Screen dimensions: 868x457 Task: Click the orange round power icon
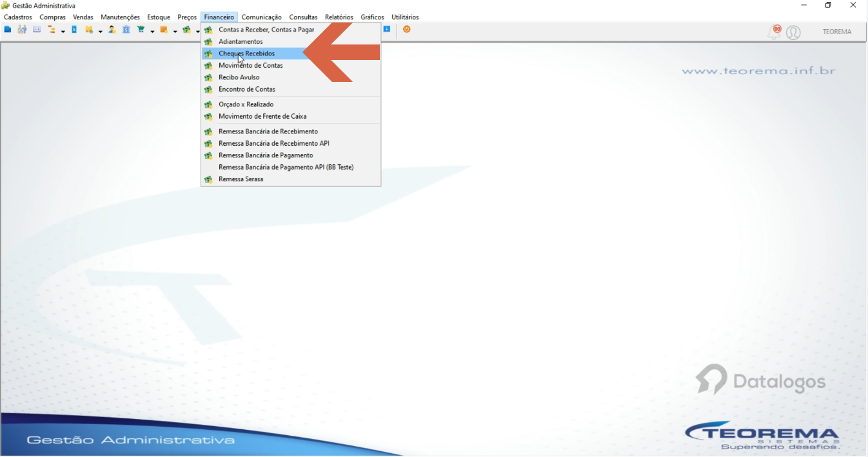407,29
